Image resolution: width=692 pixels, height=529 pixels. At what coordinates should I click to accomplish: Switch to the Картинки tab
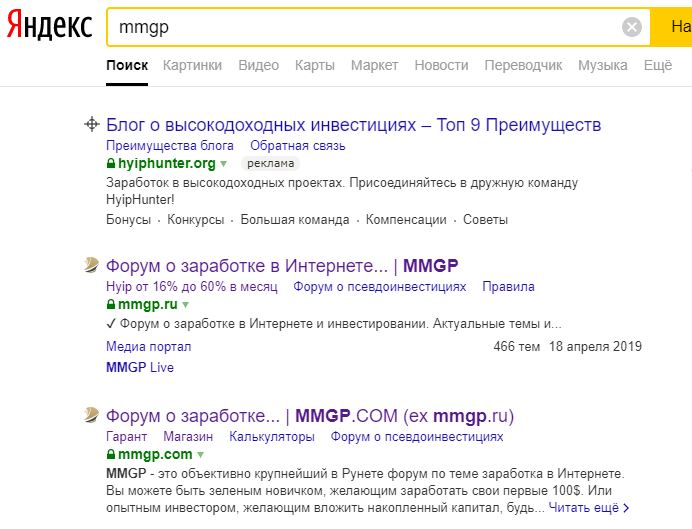coord(192,65)
